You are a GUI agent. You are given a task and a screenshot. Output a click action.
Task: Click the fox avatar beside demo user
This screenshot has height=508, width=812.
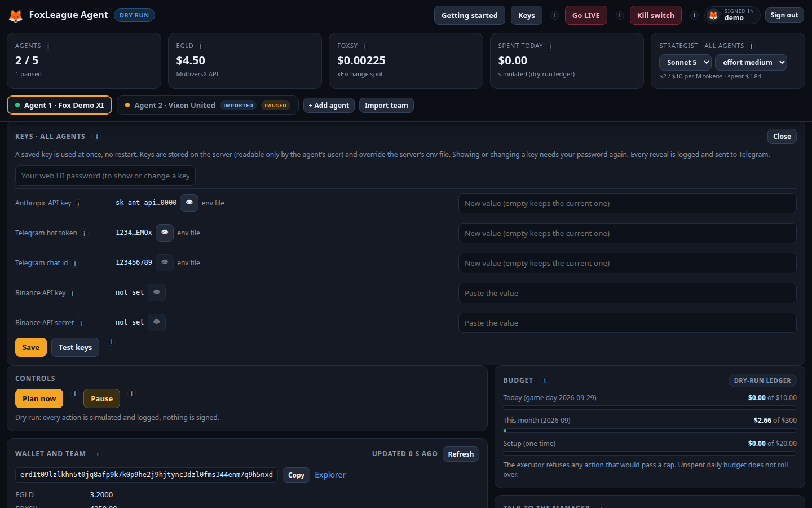(714, 15)
